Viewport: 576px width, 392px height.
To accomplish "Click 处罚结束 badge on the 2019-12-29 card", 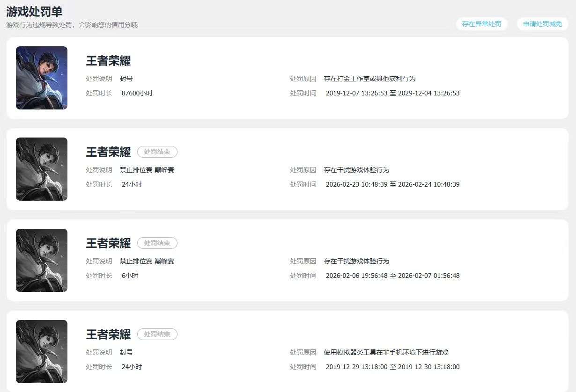I will pyautogui.click(x=157, y=334).
